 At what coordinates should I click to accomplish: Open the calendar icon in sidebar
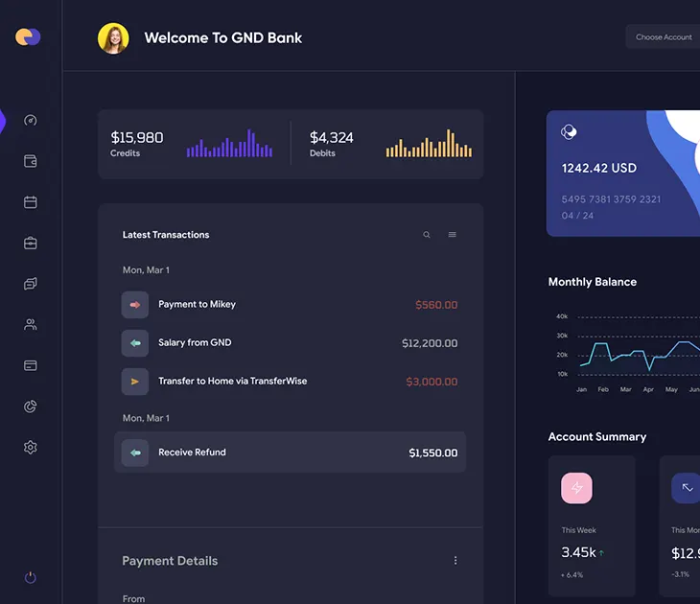(x=31, y=202)
